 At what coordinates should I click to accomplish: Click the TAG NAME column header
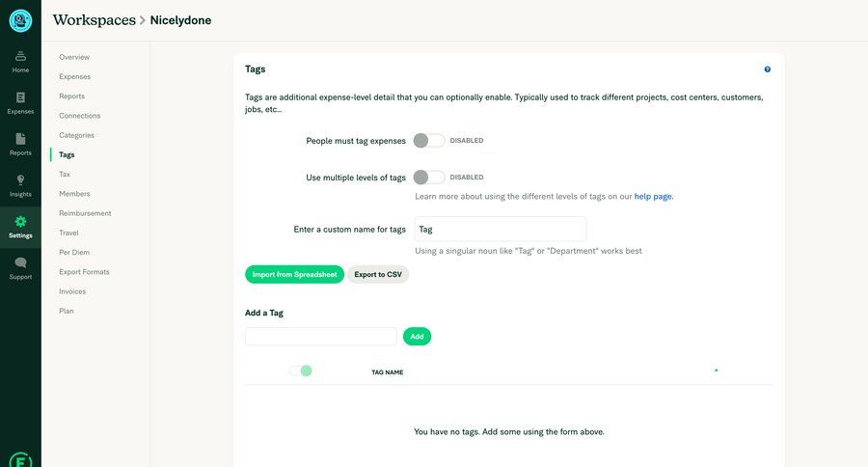pyautogui.click(x=388, y=372)
